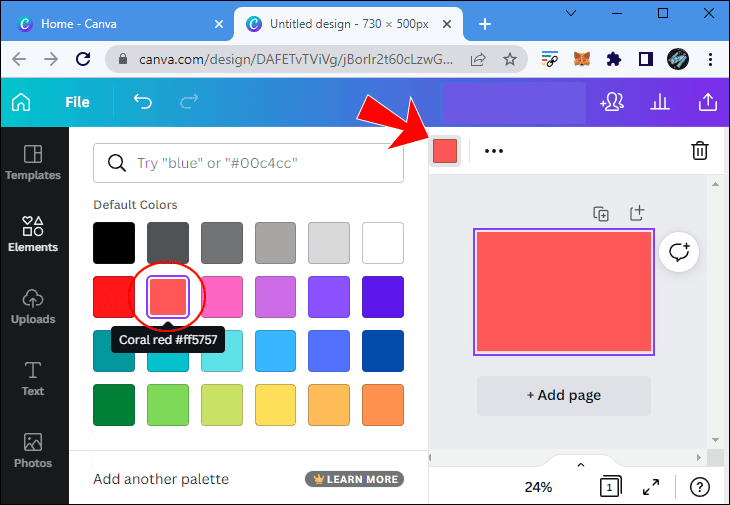Screen dimensions: 730x505
Task: Open tab search dropdown chevron
Action: (571, 13)
